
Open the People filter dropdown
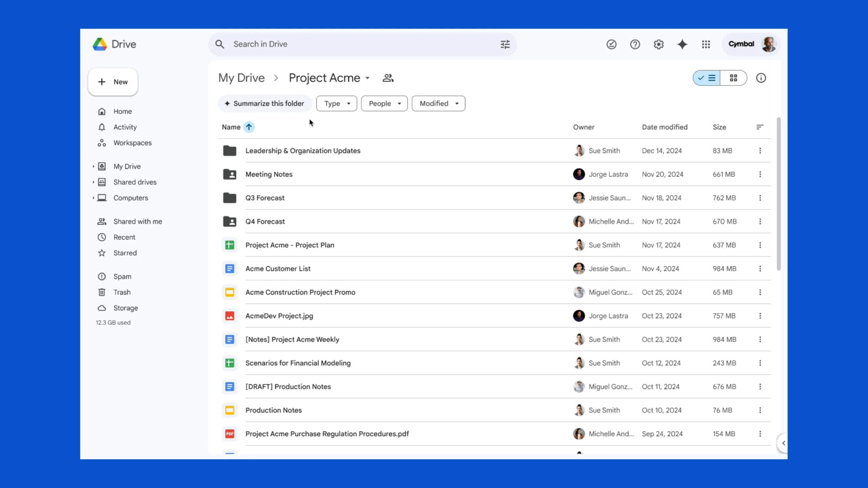[x=384, y=103]
